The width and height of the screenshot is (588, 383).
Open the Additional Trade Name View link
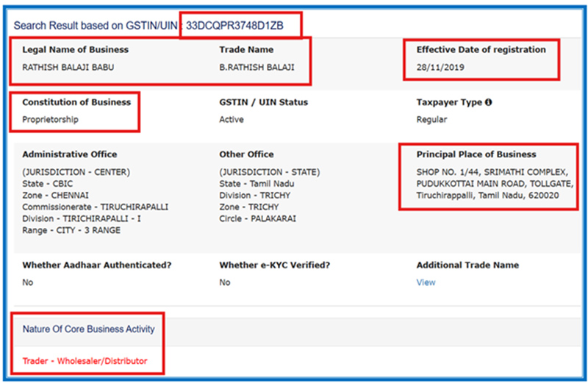click(x=426, y=282)
